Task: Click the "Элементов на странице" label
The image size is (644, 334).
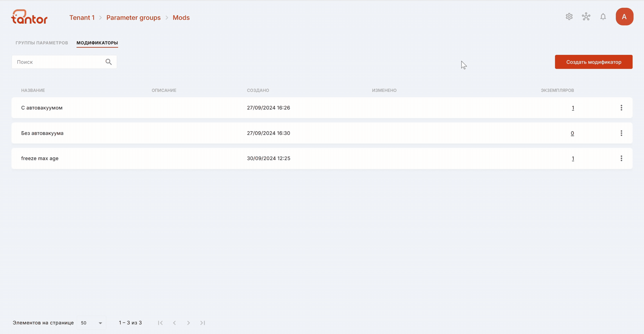Action: coord(43,323)
